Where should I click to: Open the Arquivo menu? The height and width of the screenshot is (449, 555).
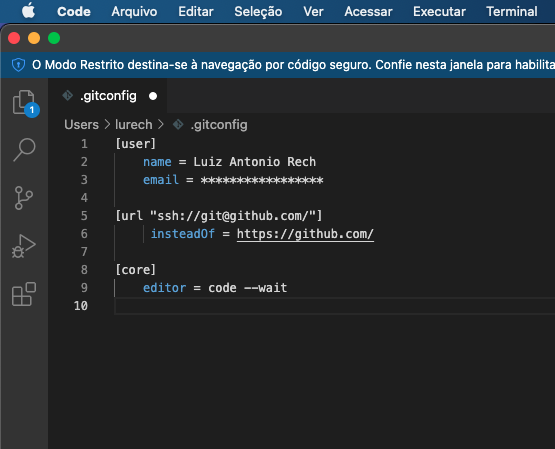point(134,12)
